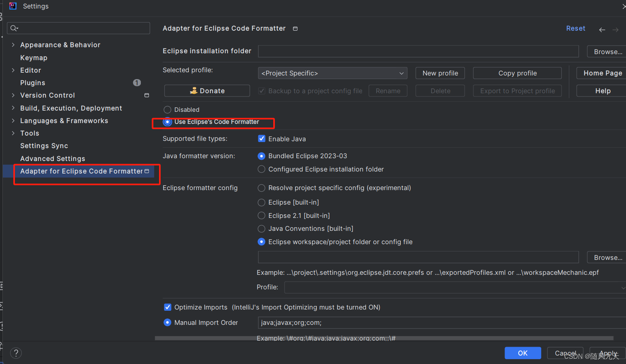The height and width of the screenshot is (364, 626).
Task: Click the Eclipse installation folder text field
Action: click(x=419, y=51)
